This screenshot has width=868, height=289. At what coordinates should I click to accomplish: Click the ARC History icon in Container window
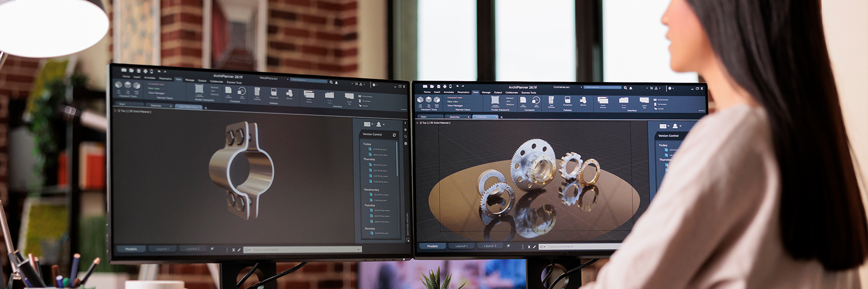(x=536, y=100)
